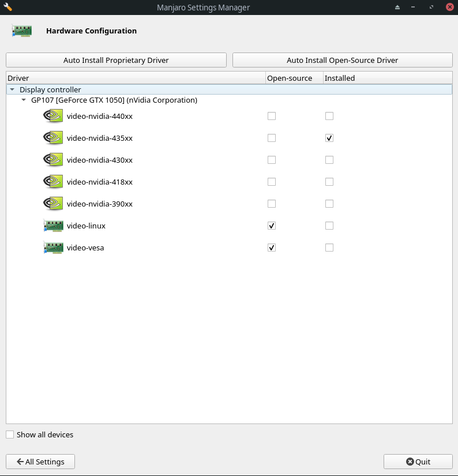Click the Quit button
This screenshot has height=476, width=458.
[x=418, y=462]
